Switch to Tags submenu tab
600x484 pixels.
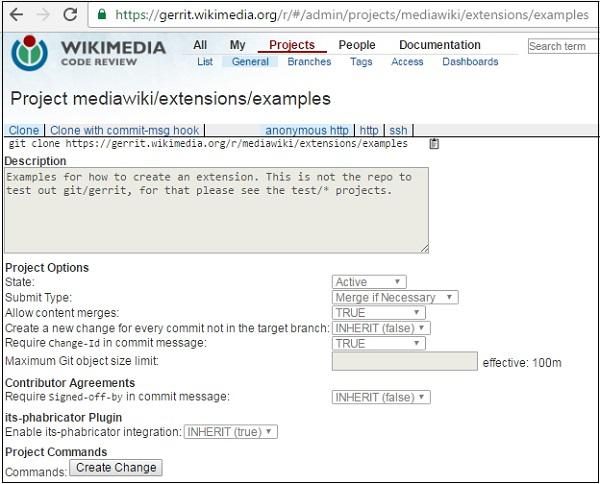pos(361,62)
